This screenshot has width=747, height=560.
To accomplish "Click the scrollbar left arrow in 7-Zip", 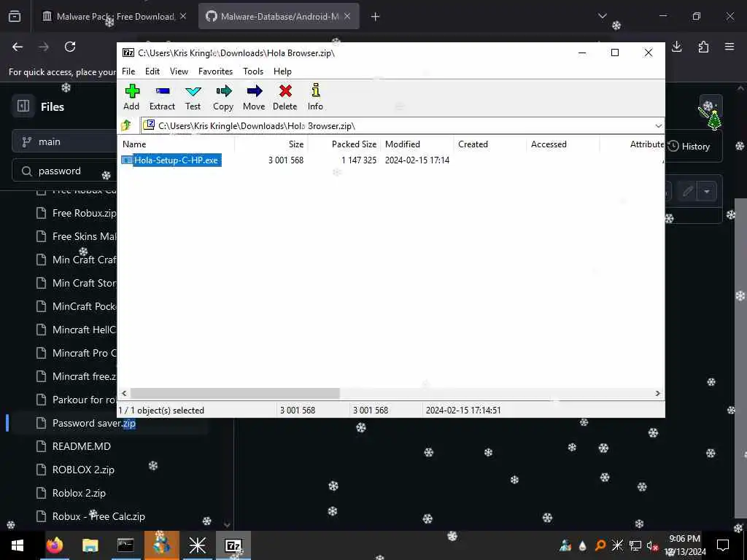I will click(124, 393).
